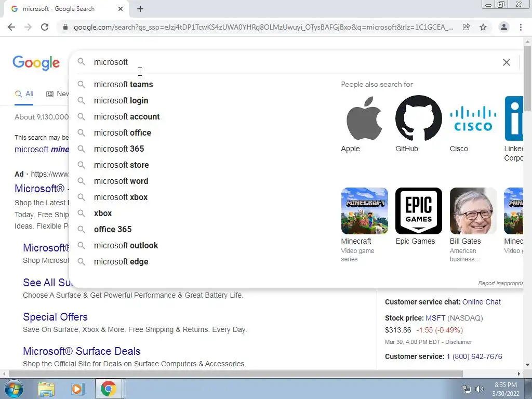Click the scrollbar down arrow
Screen dimensions: 532x399
coord(527,365)
